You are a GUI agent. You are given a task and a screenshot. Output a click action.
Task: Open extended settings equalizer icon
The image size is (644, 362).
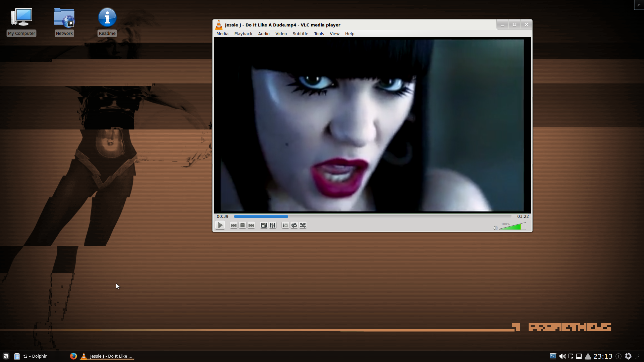coord(273,225)
